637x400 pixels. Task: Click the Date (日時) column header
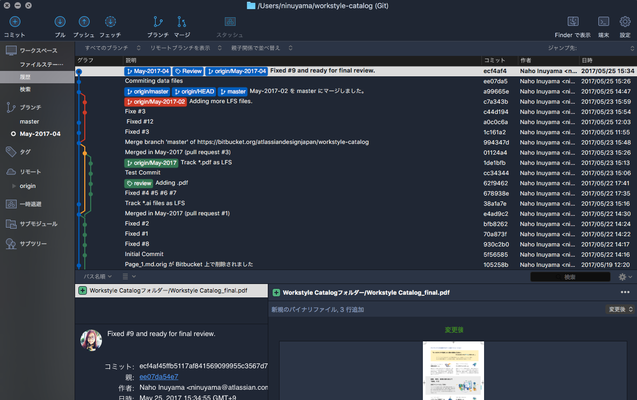(x=608, y=60)
